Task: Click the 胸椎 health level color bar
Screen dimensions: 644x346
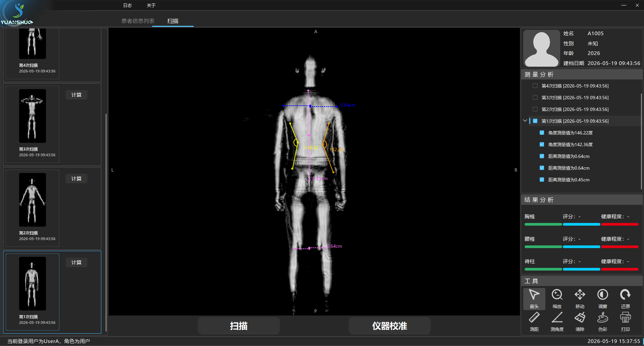Action: [581, 224]
